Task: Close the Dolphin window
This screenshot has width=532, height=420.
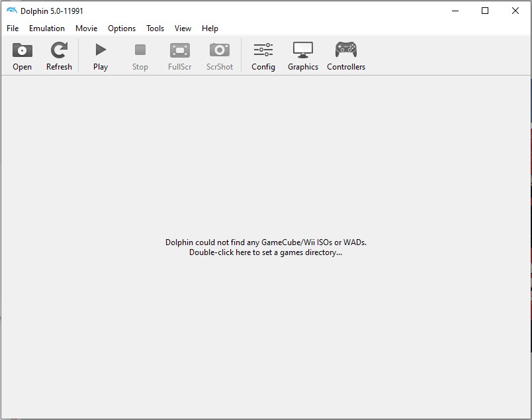Action: point(515,11)
